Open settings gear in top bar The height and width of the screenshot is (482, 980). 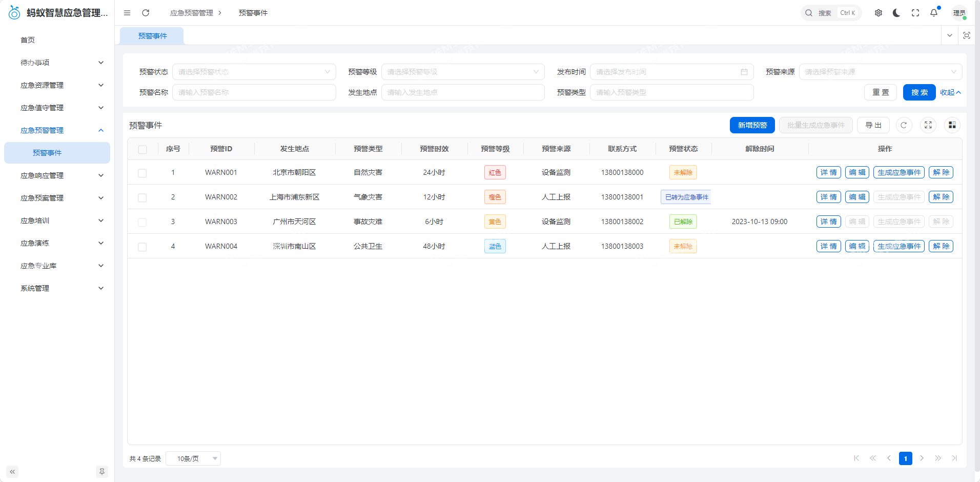tap(878, 13)
